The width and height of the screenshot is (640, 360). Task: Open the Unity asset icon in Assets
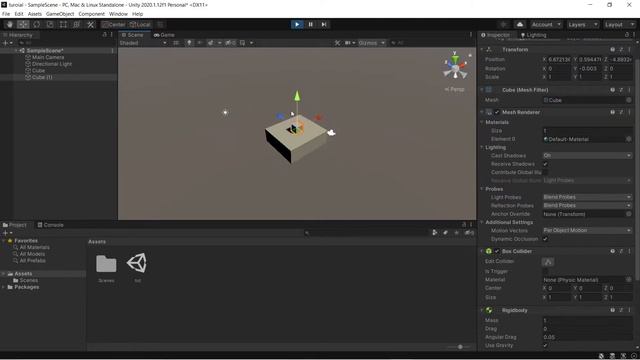tap(137, 263)
